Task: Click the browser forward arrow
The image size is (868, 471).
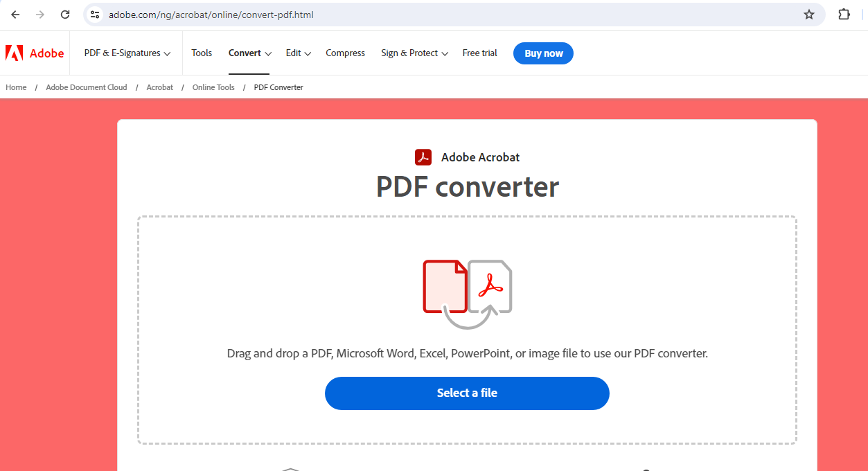Action: point(40,15)
